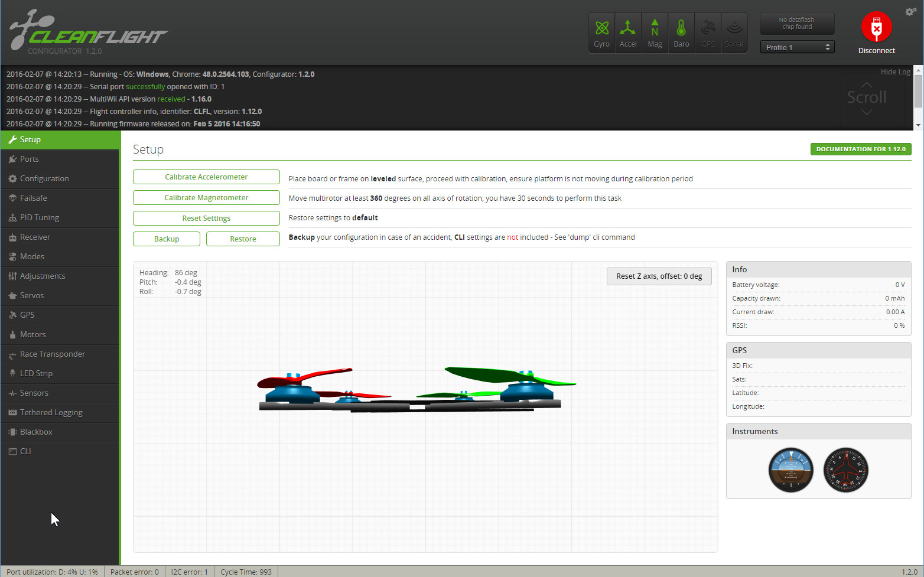Viewport: 924px width, 577px height.
Task: Open the Configuration tab
Action: (x=60, y=178)
